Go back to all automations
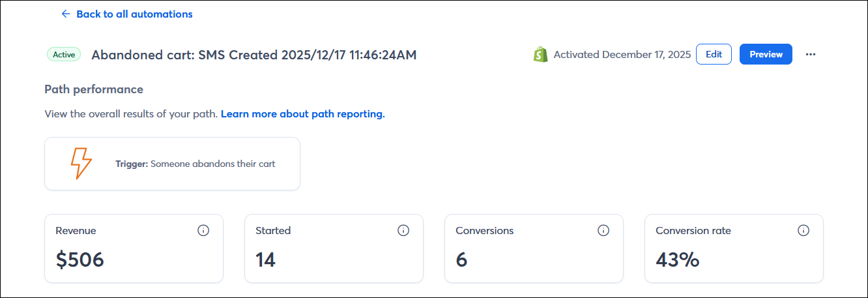 (127, 14)
